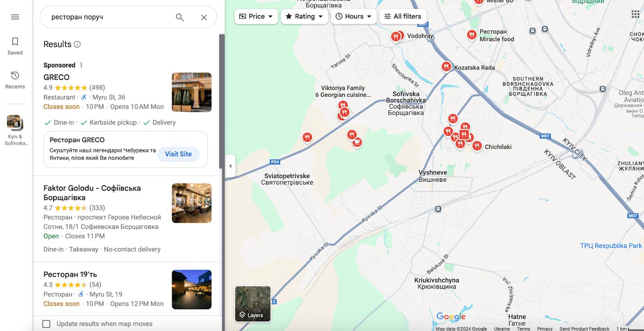Screen dimensions: 644x331
Task: Collapse the side panel arrow
Action: (x=230, y=166)
